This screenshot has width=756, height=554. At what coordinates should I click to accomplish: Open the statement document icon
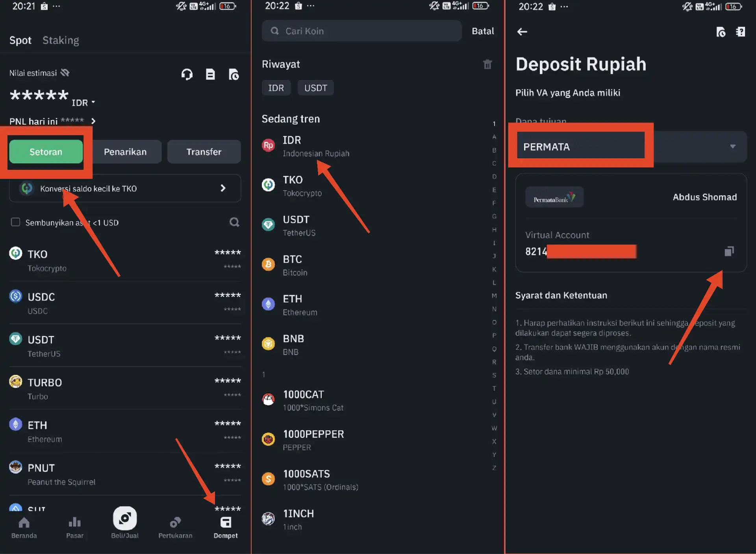pos(210,74)
